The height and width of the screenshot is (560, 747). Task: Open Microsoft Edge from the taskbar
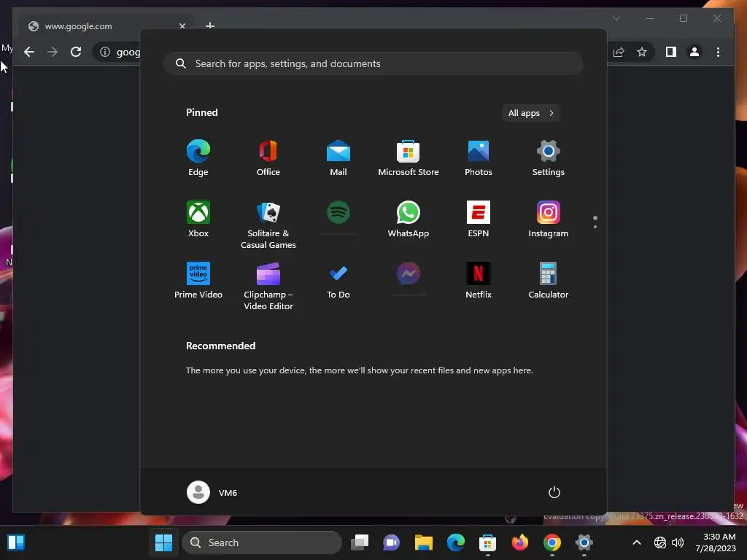point(455,542)
